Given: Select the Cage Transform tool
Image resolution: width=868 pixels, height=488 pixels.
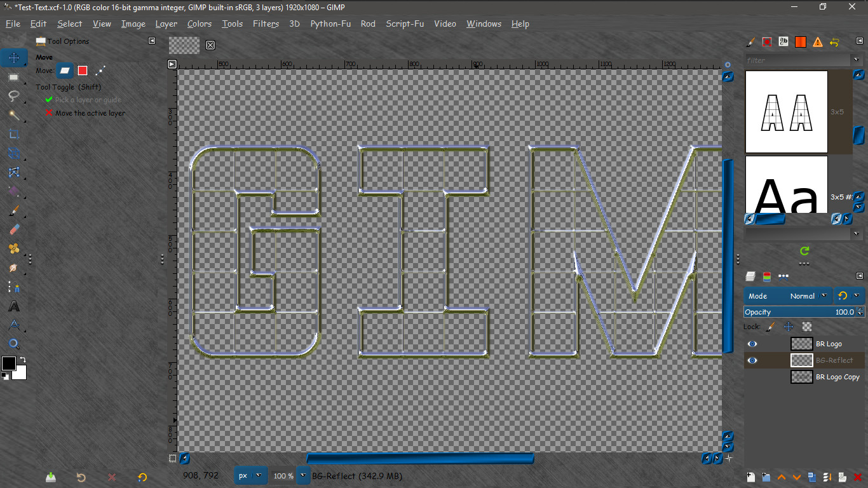Looking at the screenshot, I should point(14,172).
